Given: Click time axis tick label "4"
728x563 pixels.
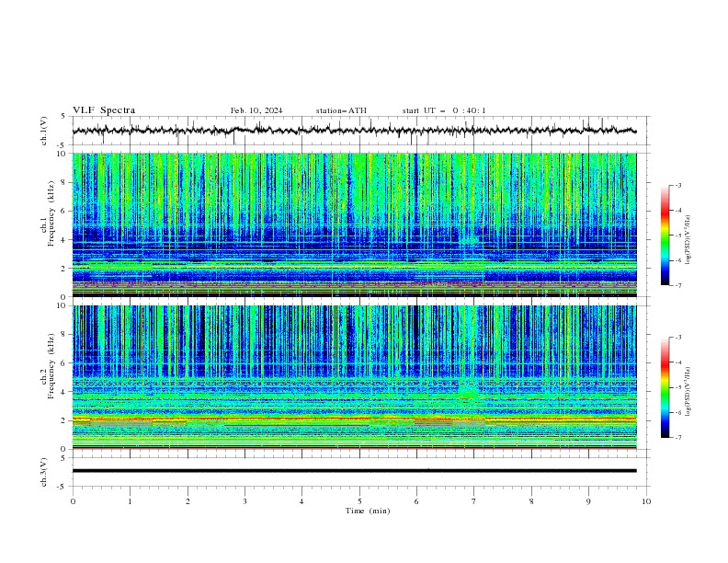Looking at the screenshot, I should pyautogui.click(x=301, y=501).
